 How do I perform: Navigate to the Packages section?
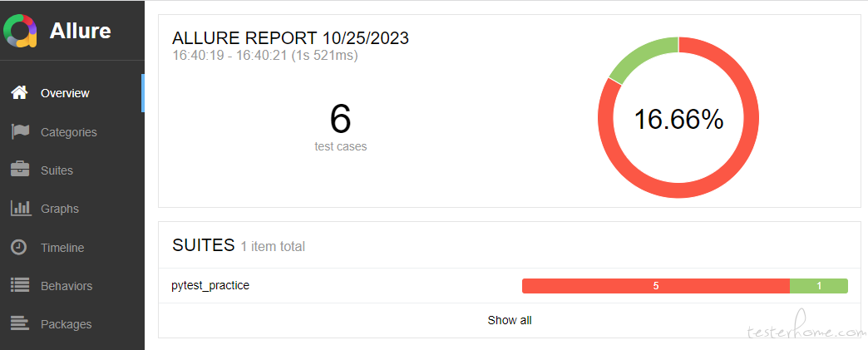[67, 324]
